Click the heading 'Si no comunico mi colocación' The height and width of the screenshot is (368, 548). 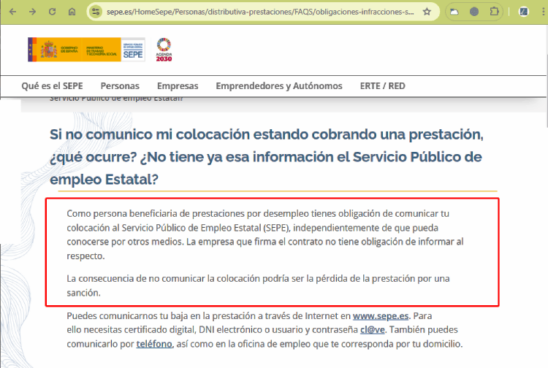pos(266,157)
